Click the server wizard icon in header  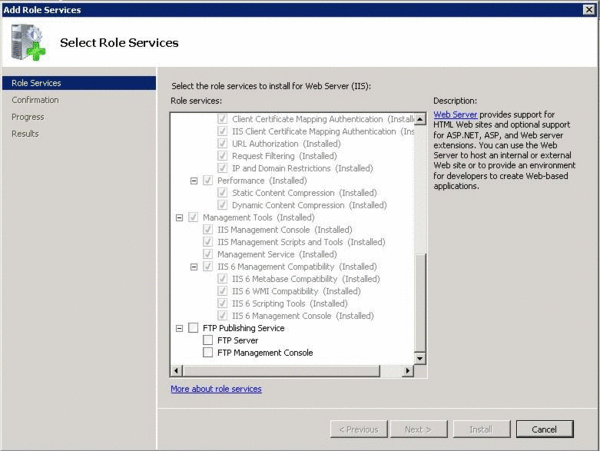(28, 42)
